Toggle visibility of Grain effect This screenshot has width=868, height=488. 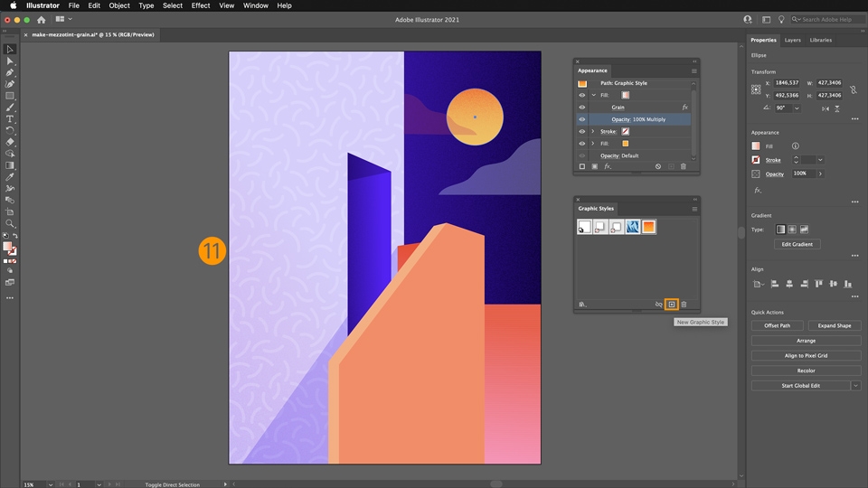point(581,108)
